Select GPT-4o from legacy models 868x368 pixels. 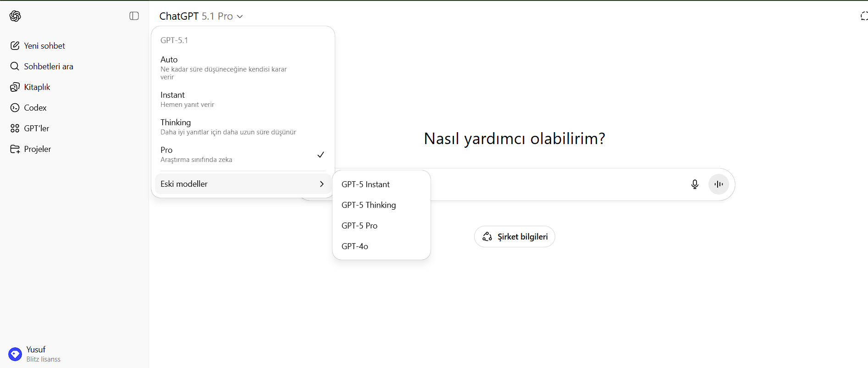click(x=355, y=246)
